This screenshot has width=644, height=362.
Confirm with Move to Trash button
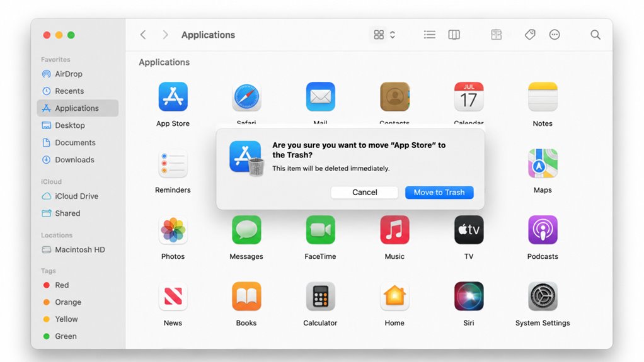[439, 193]
